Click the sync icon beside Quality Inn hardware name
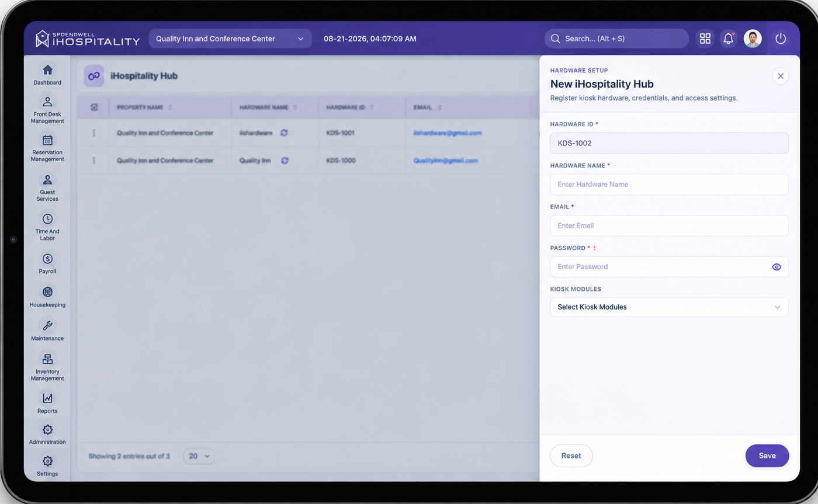 point(285,160)
